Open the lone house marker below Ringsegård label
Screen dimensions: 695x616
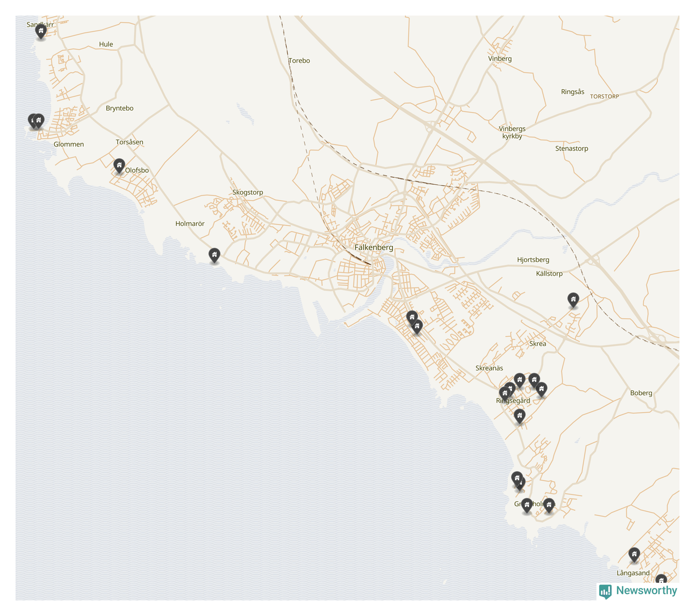pos(519,416)
